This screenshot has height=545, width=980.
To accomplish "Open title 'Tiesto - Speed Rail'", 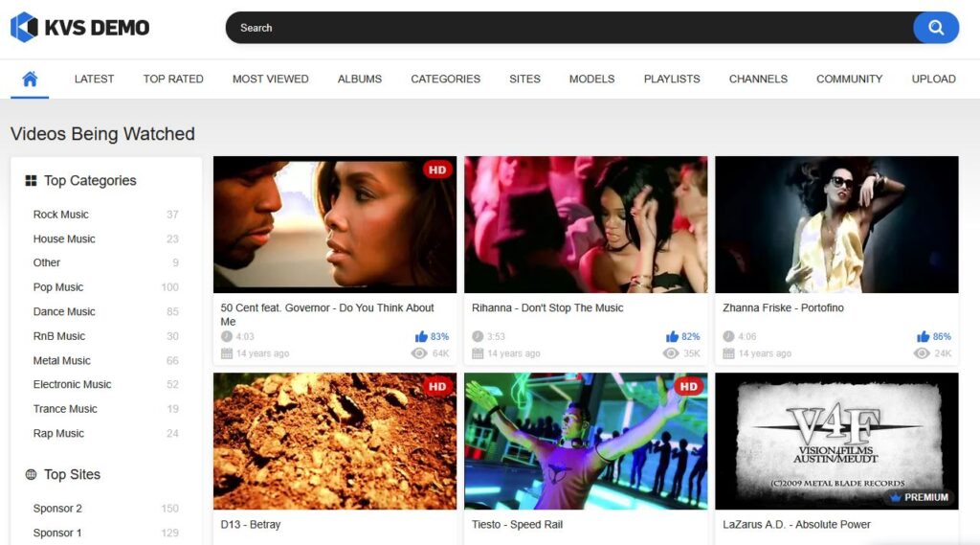I will [518, 524].
